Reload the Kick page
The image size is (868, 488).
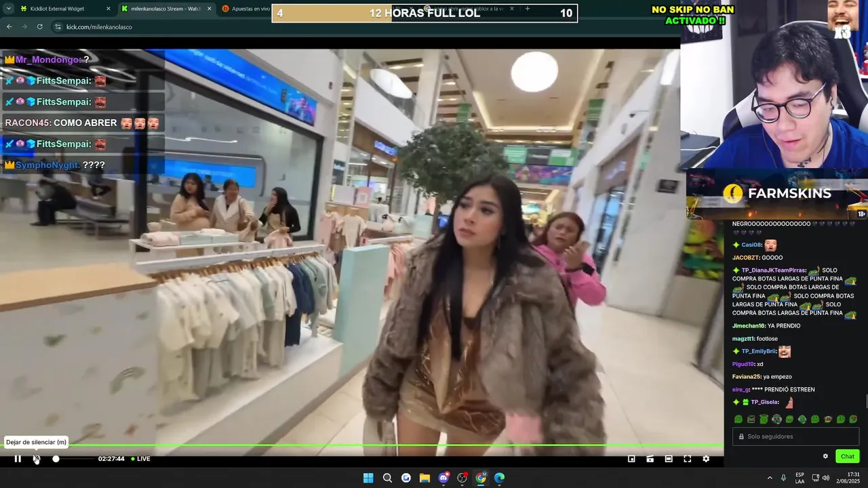40,26
